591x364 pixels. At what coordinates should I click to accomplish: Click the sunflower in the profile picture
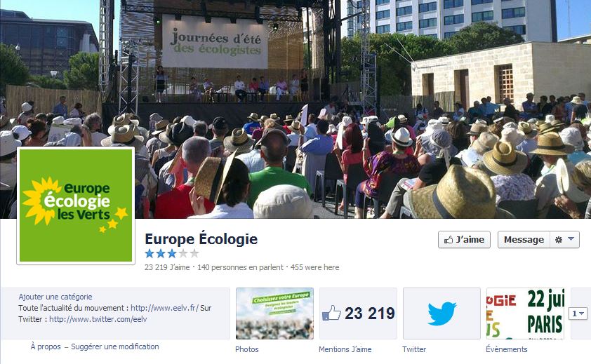point(41,201)
